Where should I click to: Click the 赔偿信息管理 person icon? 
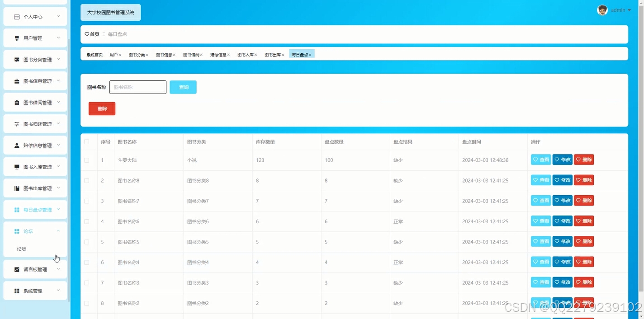16,145
